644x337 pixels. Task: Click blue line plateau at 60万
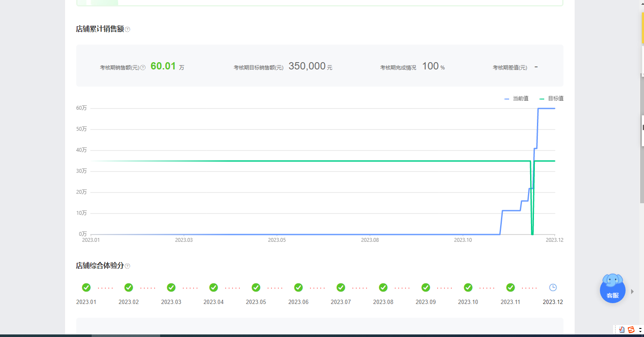[x=546, y=108]
